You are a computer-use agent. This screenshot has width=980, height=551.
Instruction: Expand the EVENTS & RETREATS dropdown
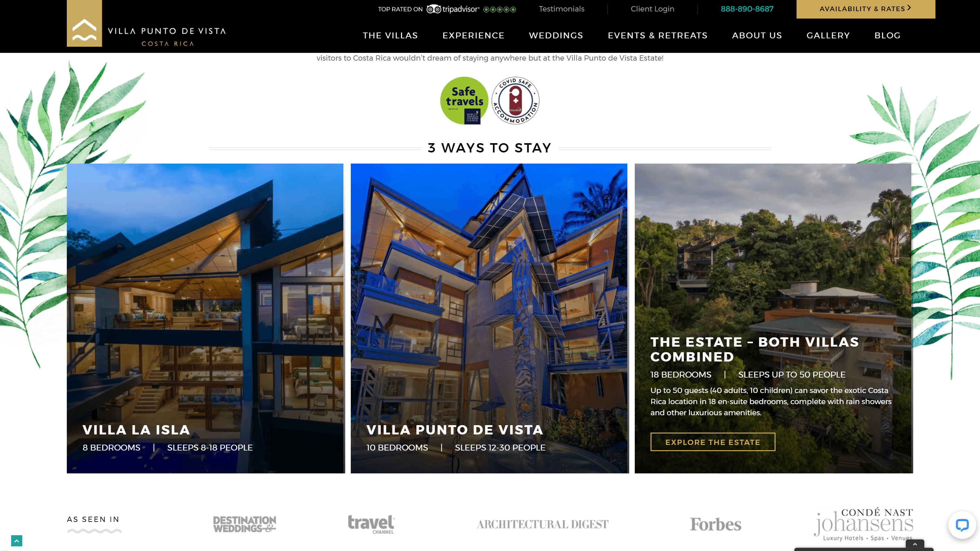coord(658,35)
